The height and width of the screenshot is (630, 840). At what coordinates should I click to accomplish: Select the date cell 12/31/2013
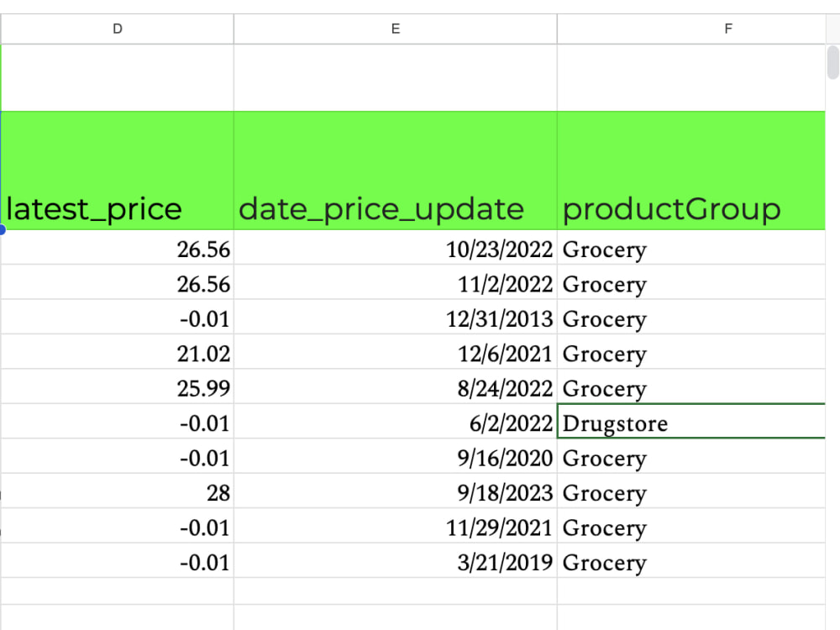coord(396,318)
